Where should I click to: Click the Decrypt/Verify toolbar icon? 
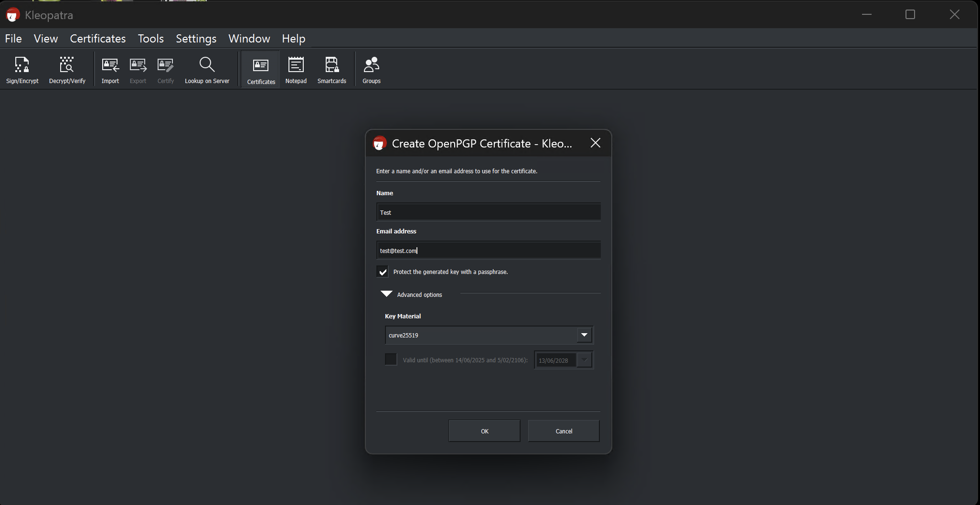(67, 70)
